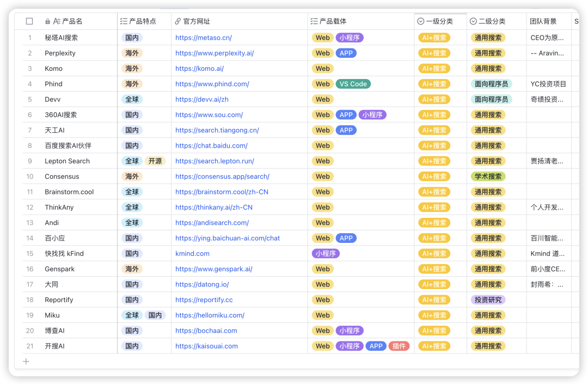Click the list icon beside 产品特点 header

pyautogui.click(x=124, y=21)
